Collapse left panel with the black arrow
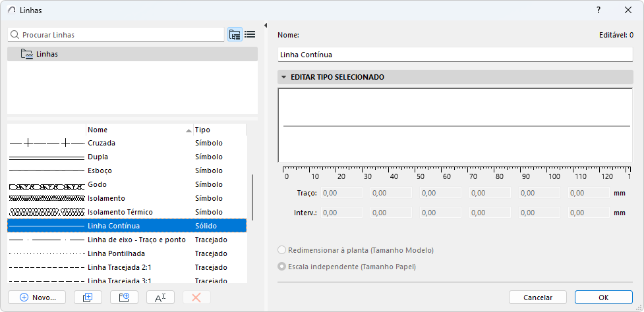644x312 pixels. pos(266,26)
